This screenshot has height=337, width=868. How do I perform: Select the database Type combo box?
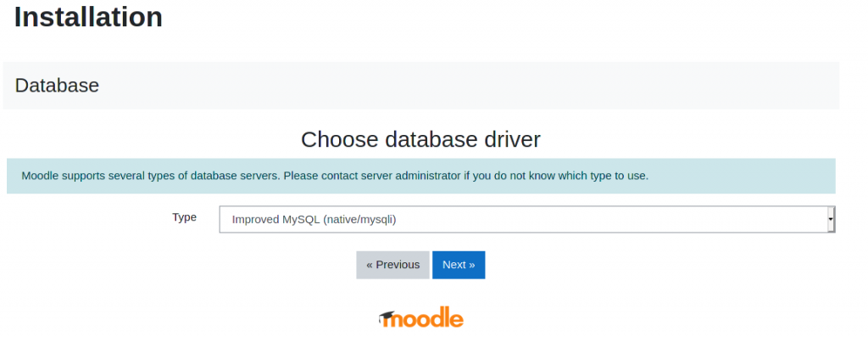(527, 220)
